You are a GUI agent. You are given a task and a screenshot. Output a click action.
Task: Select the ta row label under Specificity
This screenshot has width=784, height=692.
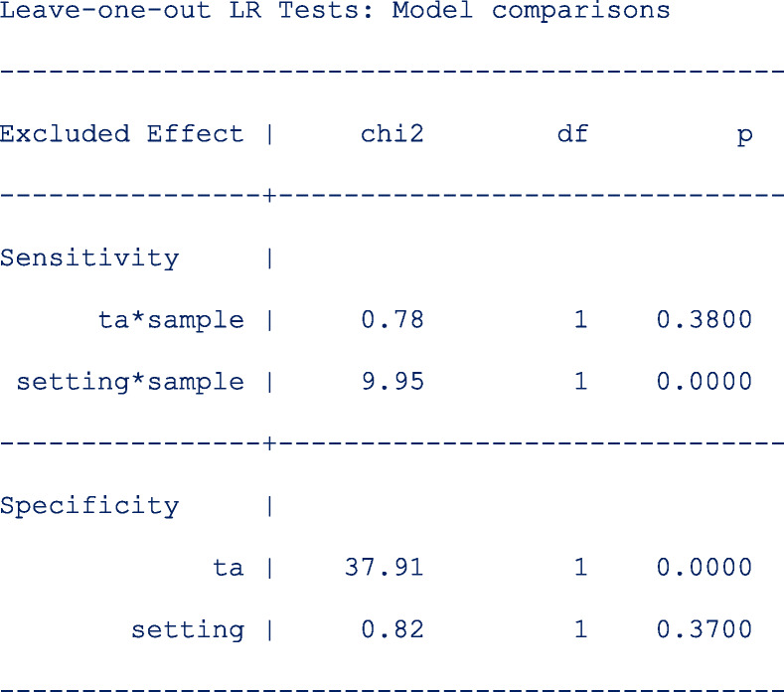point(228,568)
